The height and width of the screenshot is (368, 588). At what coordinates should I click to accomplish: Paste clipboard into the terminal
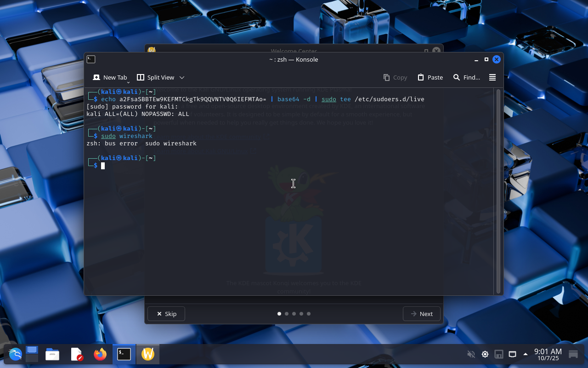pyautogui.click(x=430, y=77)
